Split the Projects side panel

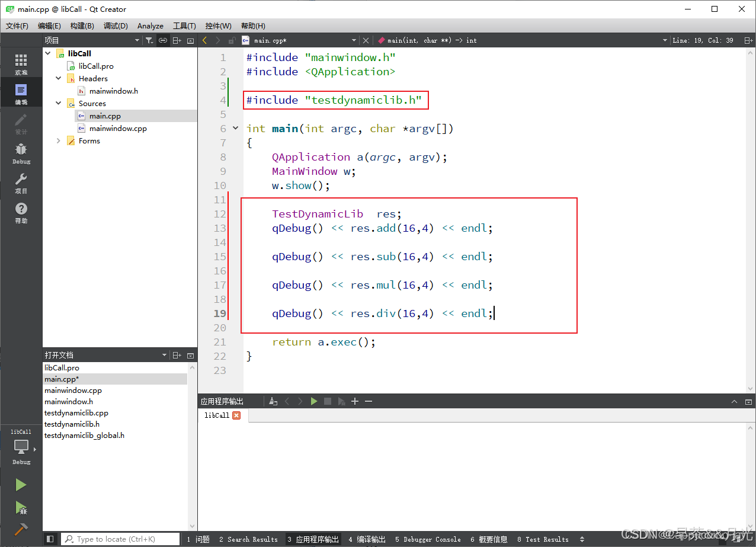click(x=177, y=40)
